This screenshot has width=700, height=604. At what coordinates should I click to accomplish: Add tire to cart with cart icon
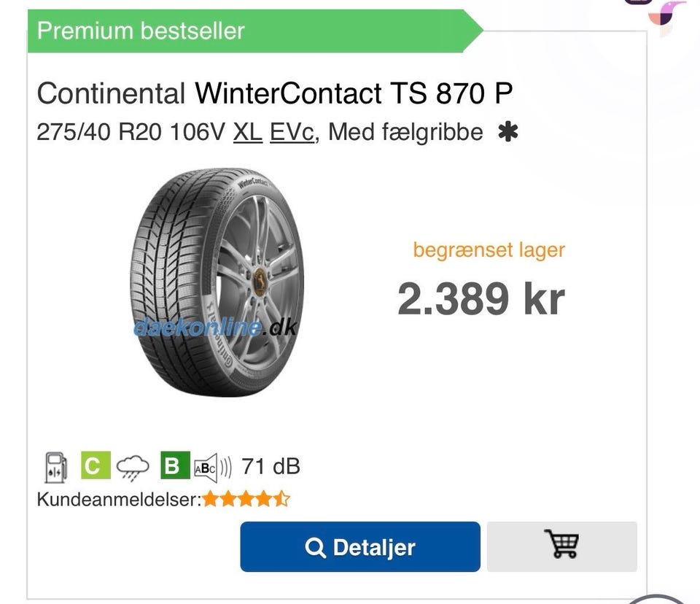(x=561, y=546)
